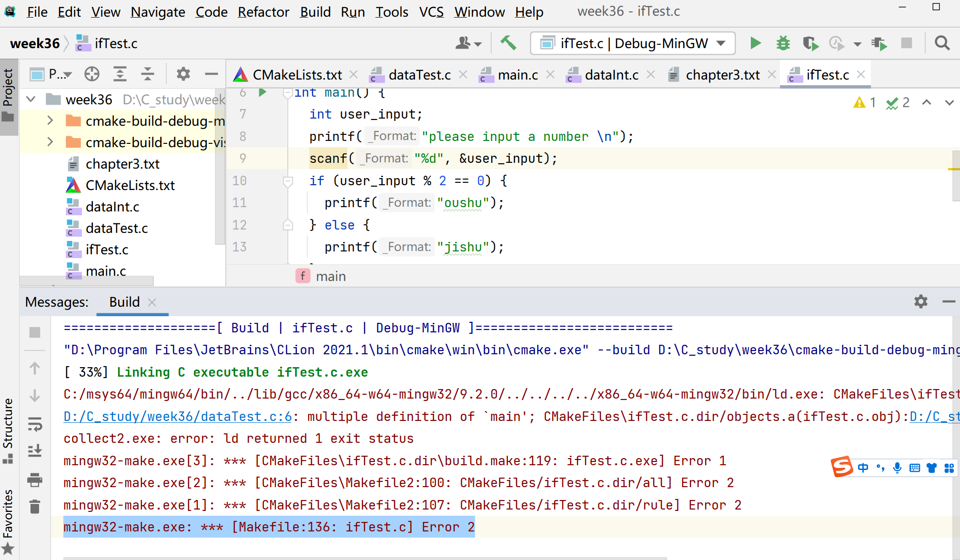Open the user account dropdown

click(x=468, y=43)
